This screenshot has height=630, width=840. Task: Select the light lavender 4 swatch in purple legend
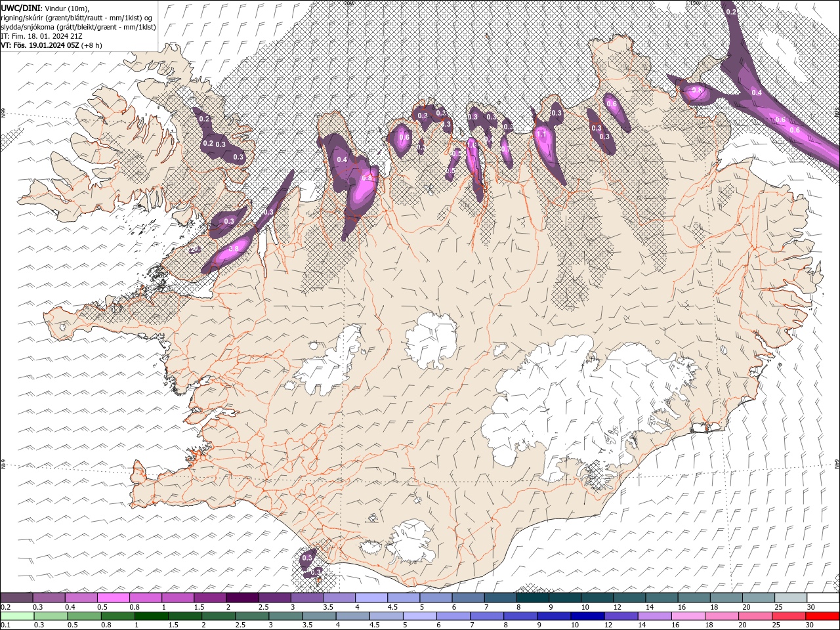tap(371, 598)
